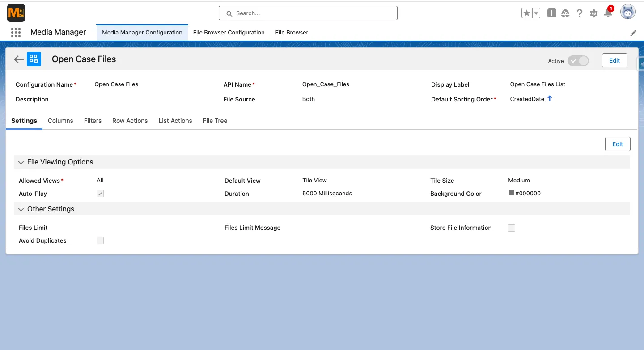Uncheck the Auto-Play checkbox
The width and height of the screenshot is (644, 350).
point(100,194)
